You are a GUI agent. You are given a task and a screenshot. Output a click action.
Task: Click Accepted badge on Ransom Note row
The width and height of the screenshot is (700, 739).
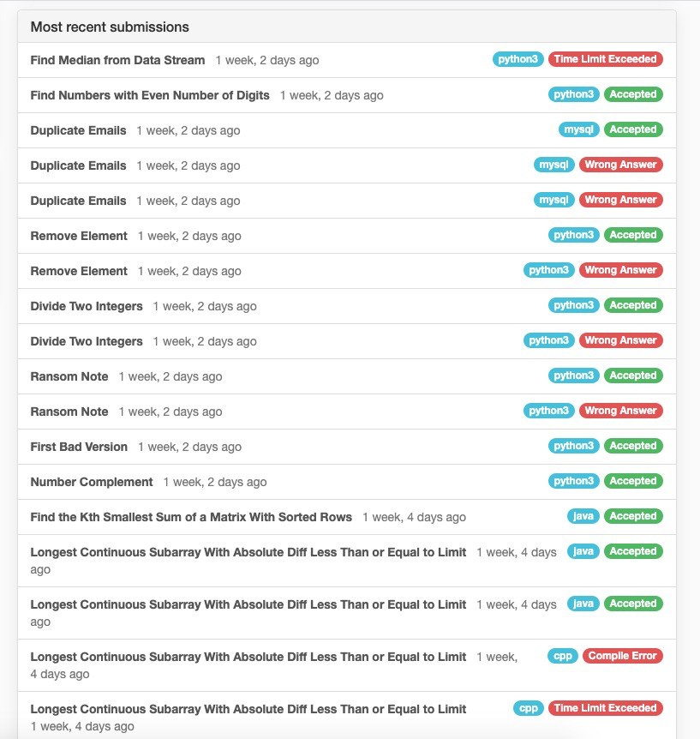(633, 376)
